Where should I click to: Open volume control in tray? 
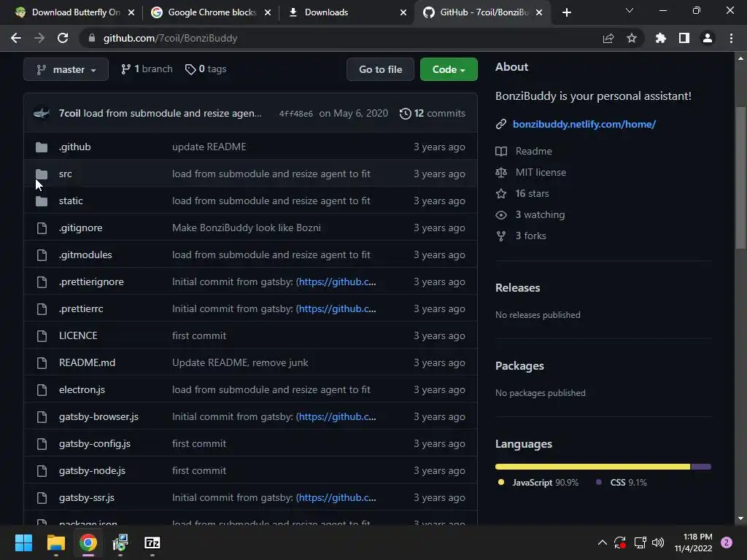click(x=658, y=542)
